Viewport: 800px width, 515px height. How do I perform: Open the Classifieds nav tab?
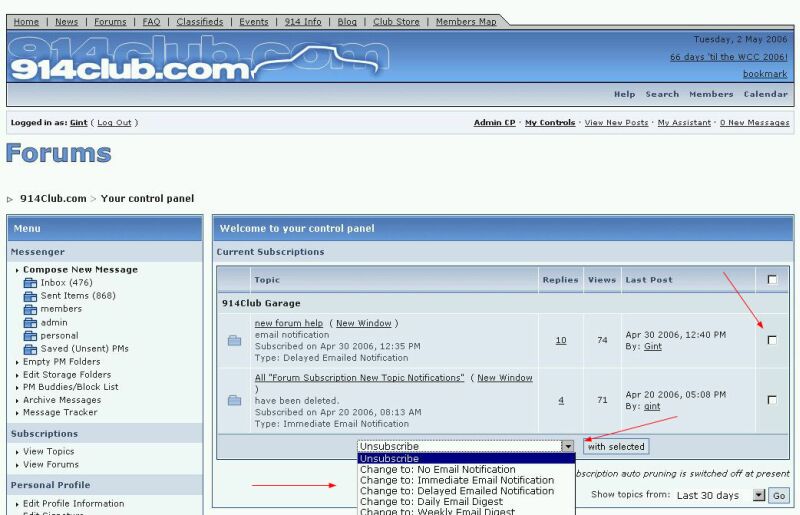[199, 21]
